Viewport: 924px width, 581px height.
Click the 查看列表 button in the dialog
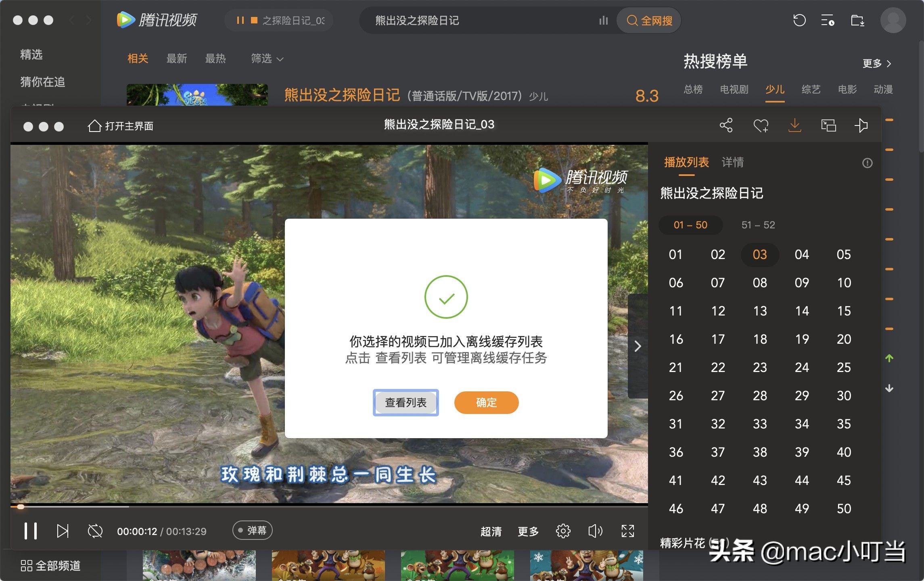pos(406,402)
